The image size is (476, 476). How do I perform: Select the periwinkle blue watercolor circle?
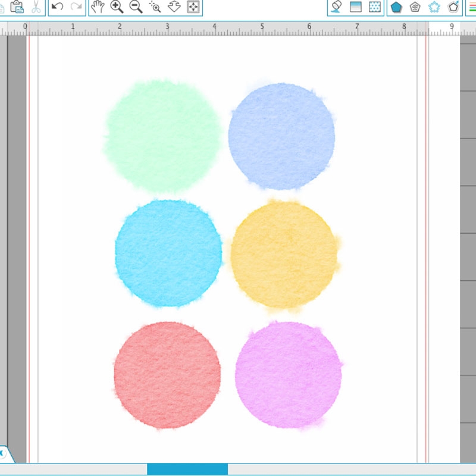click(x=281, y=136)
